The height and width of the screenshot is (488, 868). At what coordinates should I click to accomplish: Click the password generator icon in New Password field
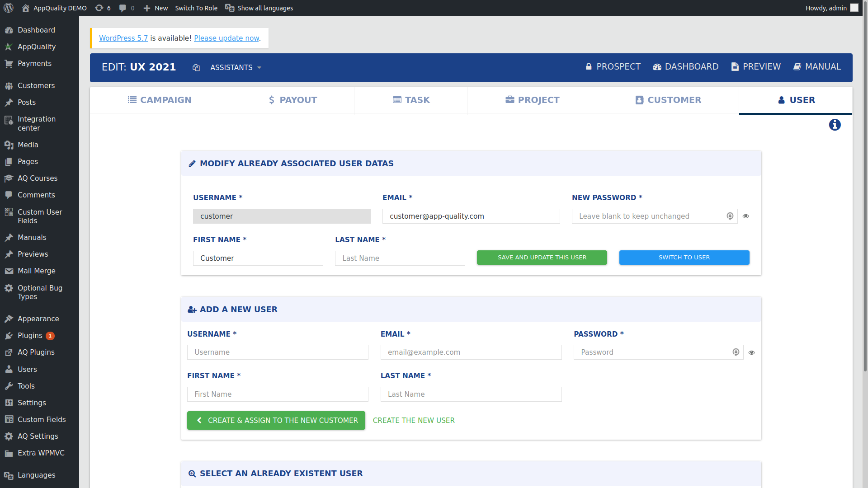(730, 216)
